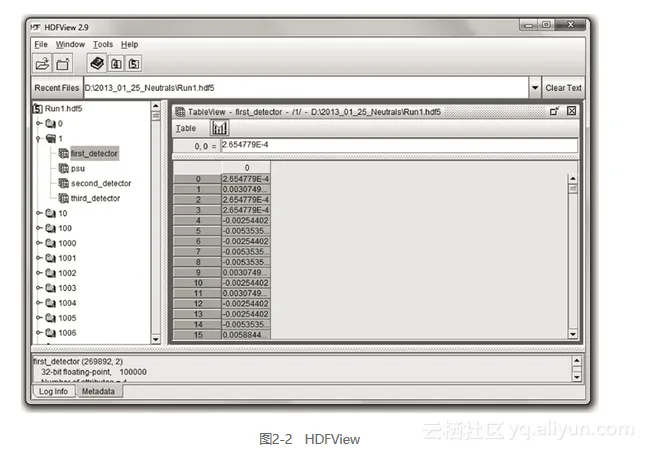Image resolution: width=645 pixels, height=451 pixels.
Task: Click the psu dataset icon
Action: point(63,168)
